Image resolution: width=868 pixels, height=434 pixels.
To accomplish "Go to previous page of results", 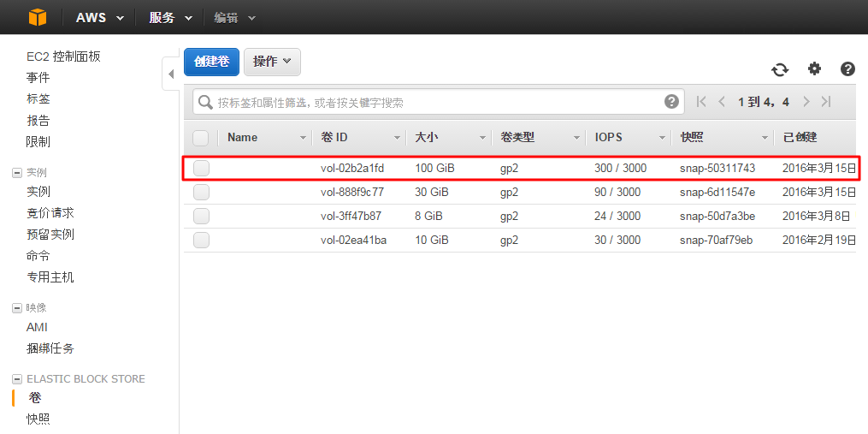I will click(721, 101).
